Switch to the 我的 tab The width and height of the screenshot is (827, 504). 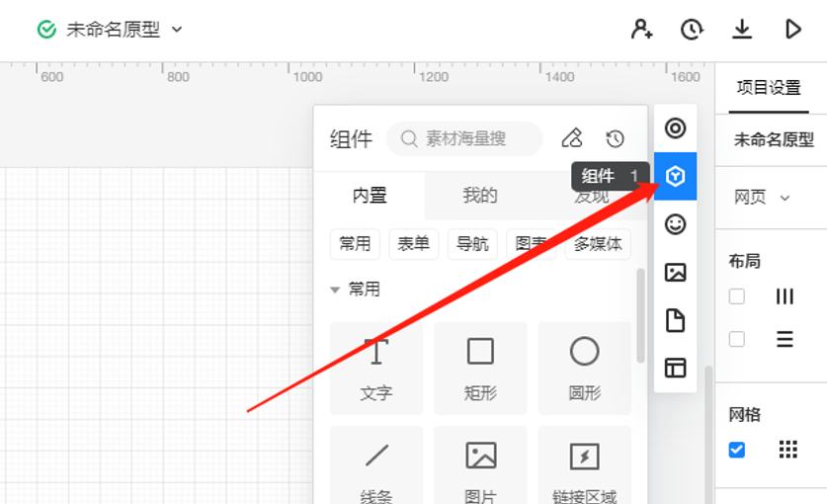[x=480, y=196]
